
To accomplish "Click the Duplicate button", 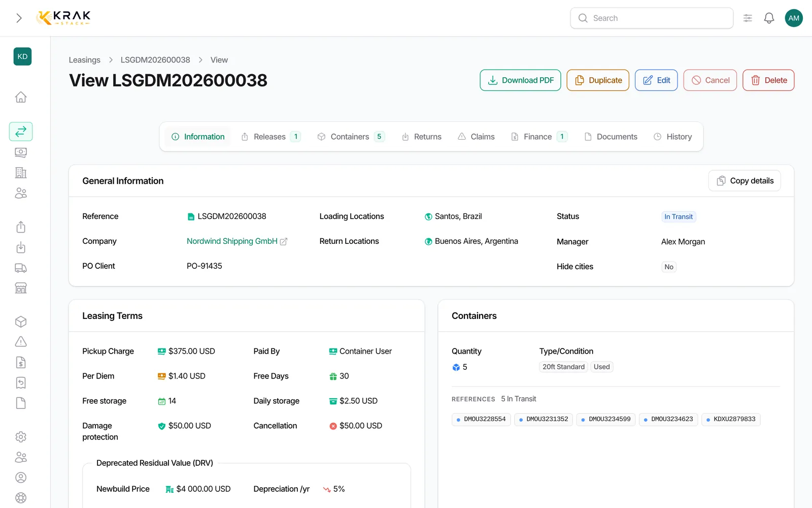I will 598,80.
